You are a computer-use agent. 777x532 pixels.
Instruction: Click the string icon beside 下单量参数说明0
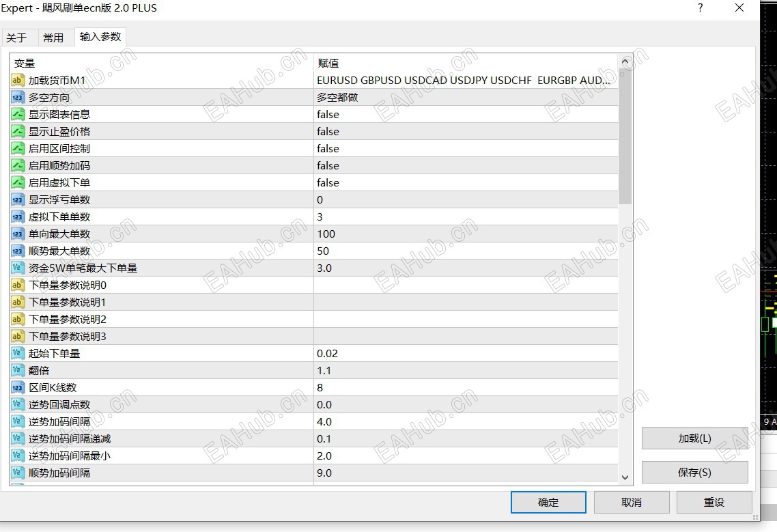[x=17, y=285]
